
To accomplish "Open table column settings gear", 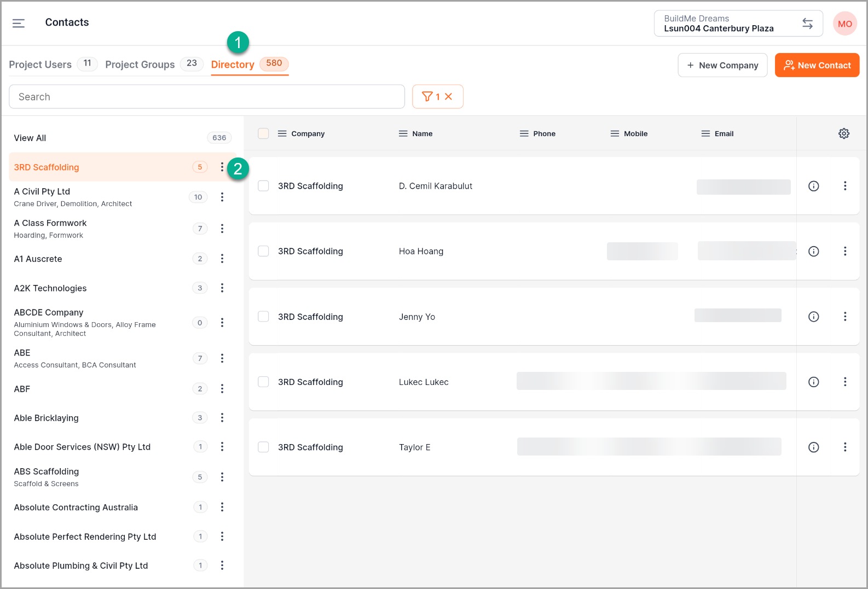I will coord(844,133).
